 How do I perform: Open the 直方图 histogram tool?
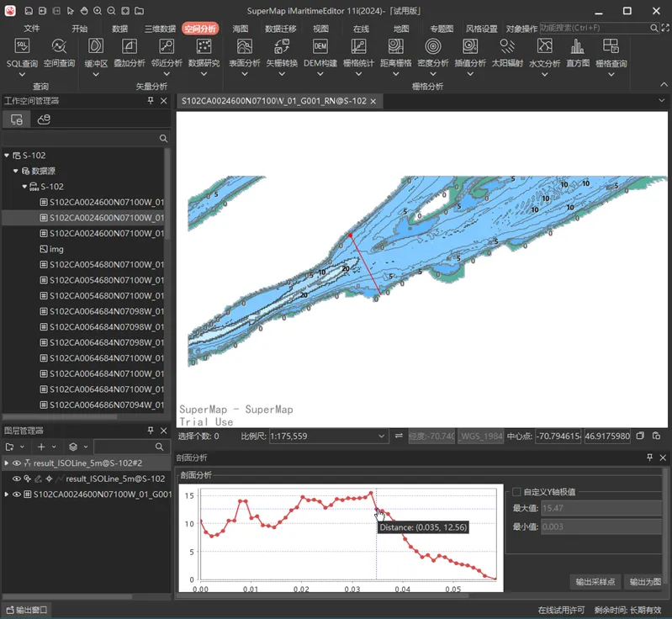click(x=577, y=52)
